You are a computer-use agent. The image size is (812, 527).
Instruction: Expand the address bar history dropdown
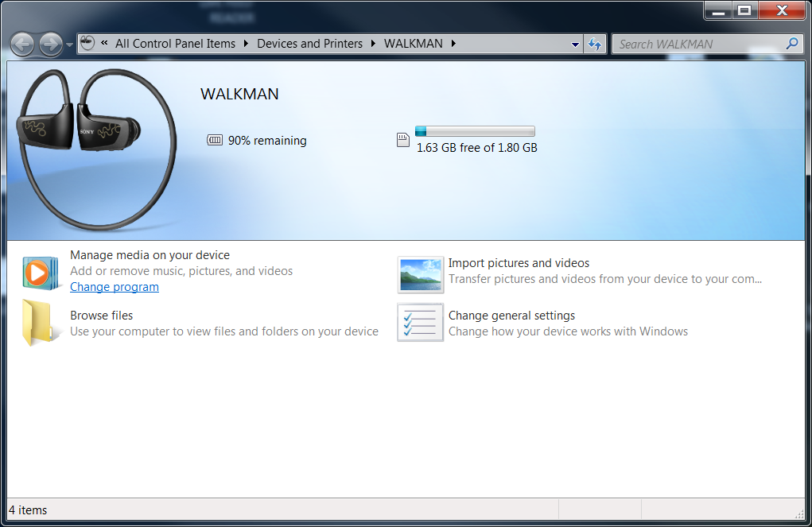575,45
